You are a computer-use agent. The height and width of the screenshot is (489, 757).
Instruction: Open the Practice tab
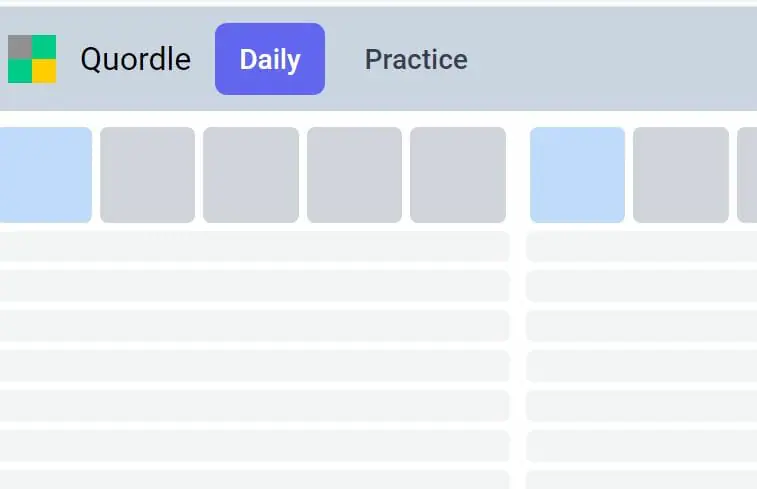(416, 59)
